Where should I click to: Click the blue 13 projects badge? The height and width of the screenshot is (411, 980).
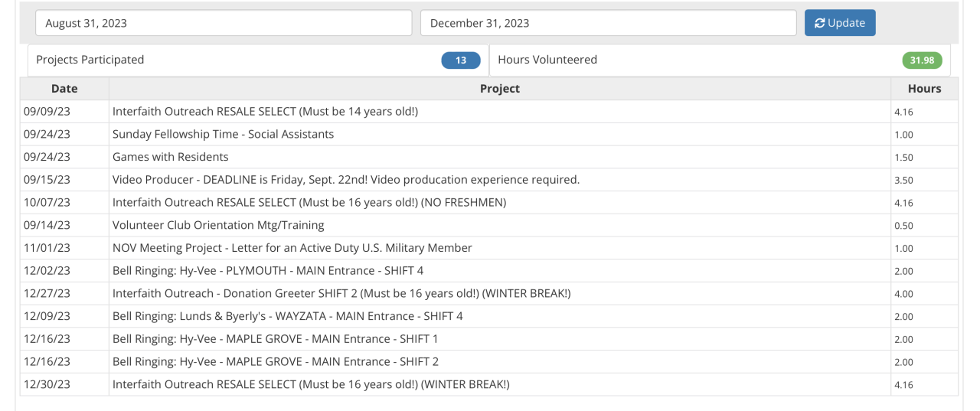(x=461, y=60)
